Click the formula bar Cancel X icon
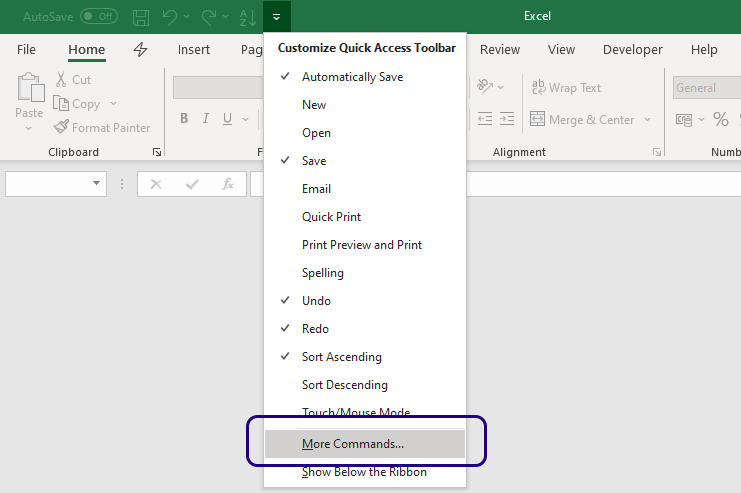 point(155,184)
